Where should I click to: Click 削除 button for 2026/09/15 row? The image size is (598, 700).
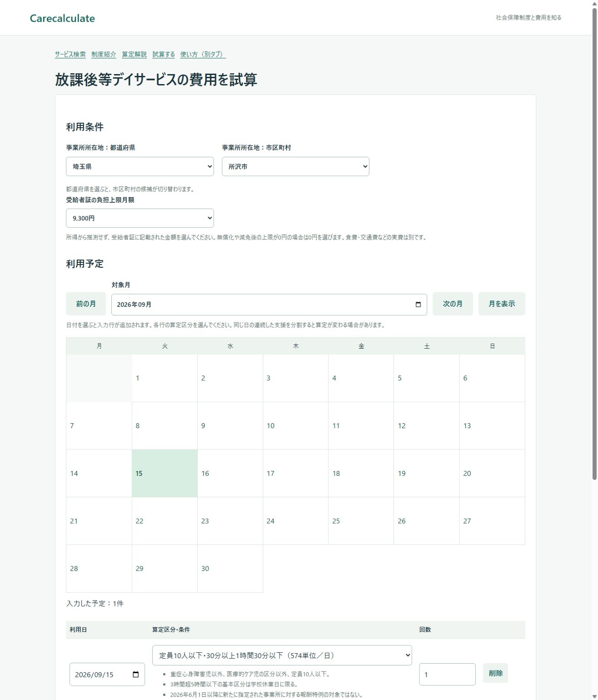pyautogui.click(x=495, y=673)
